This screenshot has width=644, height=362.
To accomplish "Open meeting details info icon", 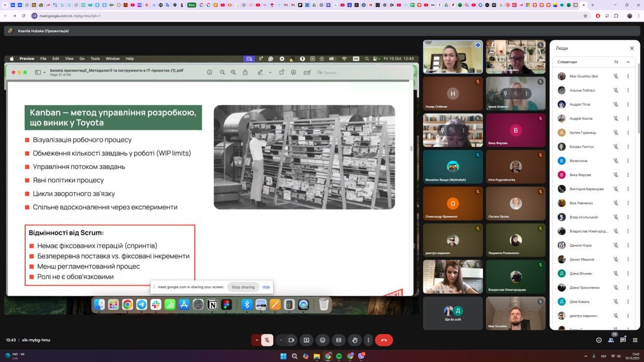I will pos(599,340).
